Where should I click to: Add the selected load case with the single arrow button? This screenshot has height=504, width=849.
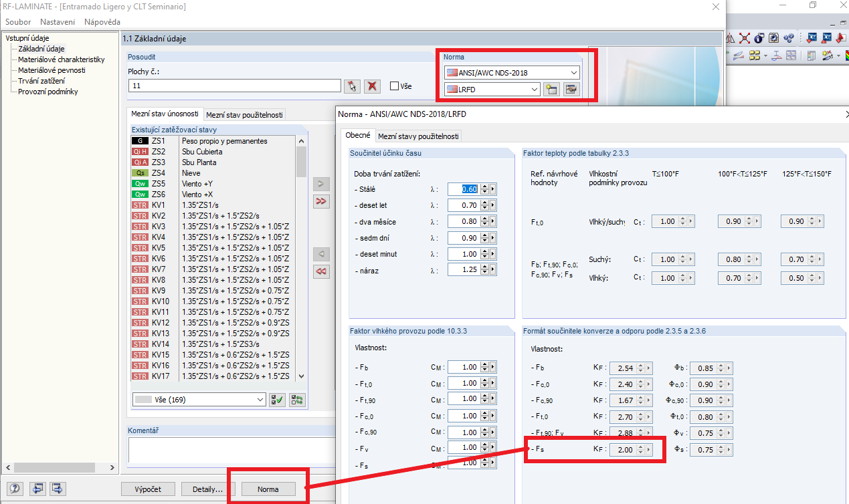pyautogui.click(x=322, y=184)
